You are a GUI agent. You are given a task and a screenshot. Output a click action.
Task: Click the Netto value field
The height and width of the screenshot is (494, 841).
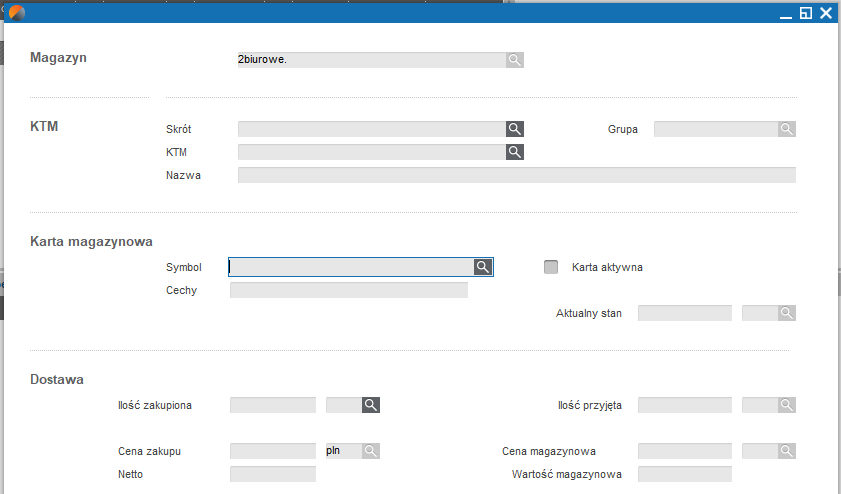273,474
